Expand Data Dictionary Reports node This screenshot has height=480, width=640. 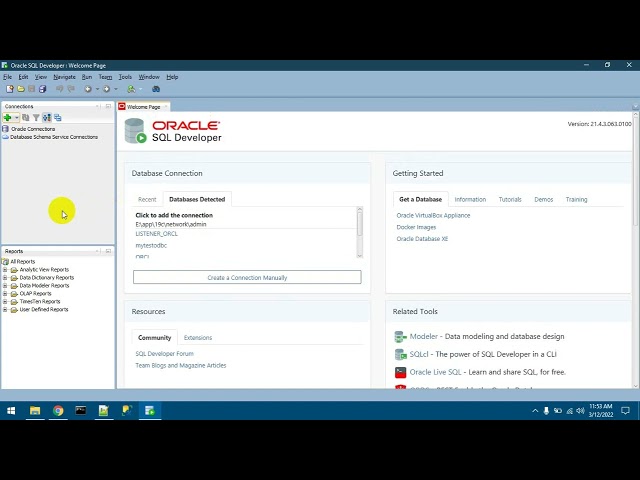tap(5, 278)
